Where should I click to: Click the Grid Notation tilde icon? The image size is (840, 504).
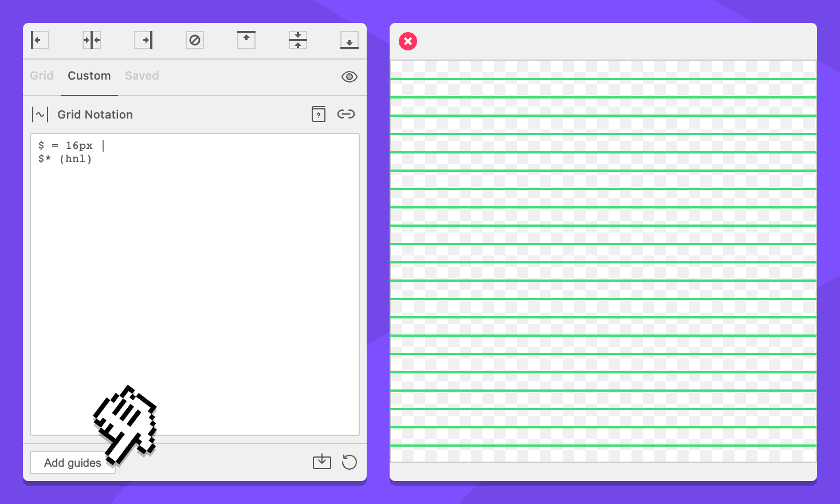click(x=40, y=115)
